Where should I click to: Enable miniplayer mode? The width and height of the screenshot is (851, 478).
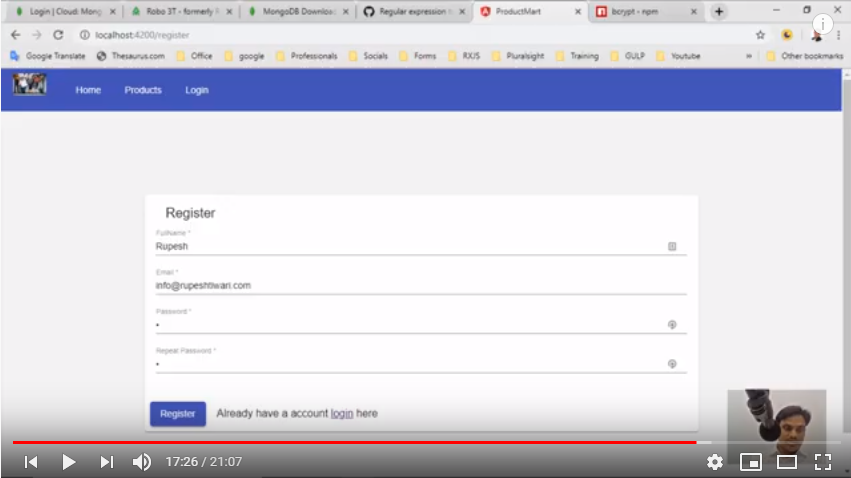click(x=750, y=462)
